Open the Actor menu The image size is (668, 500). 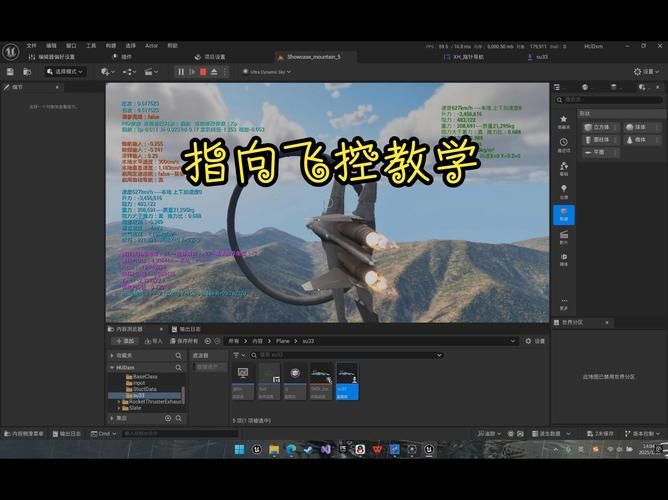(151, 46)
